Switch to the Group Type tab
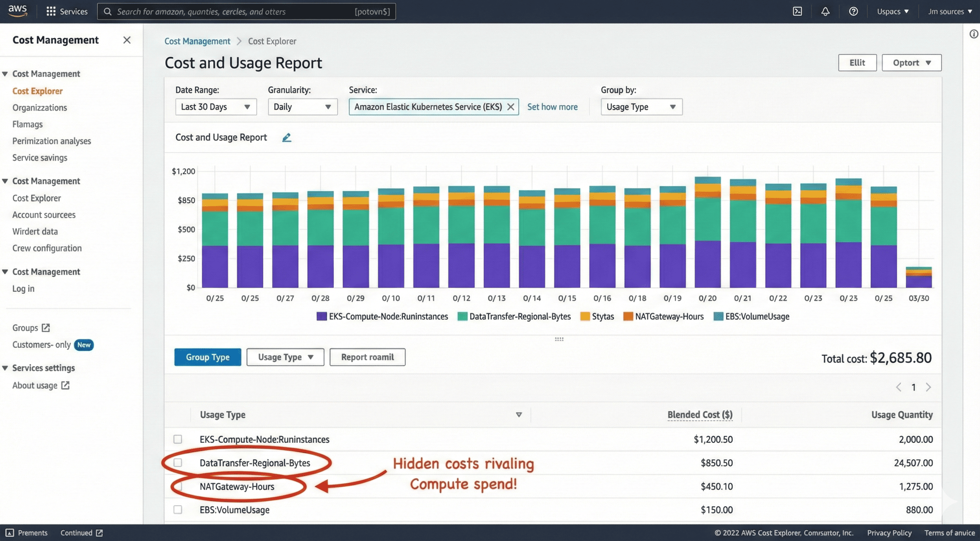980x541 pixels. coord(208,357)
